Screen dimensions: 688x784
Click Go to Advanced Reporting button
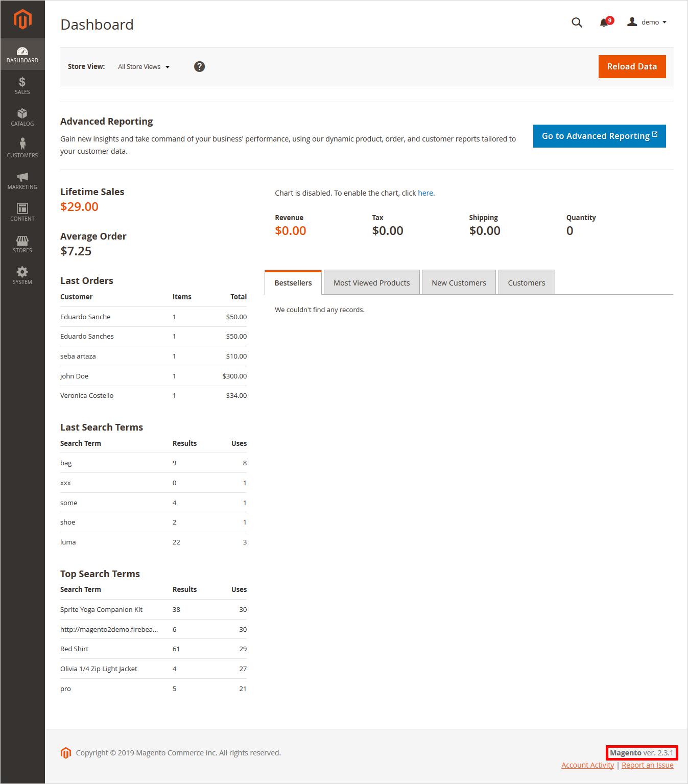point(599,136)
